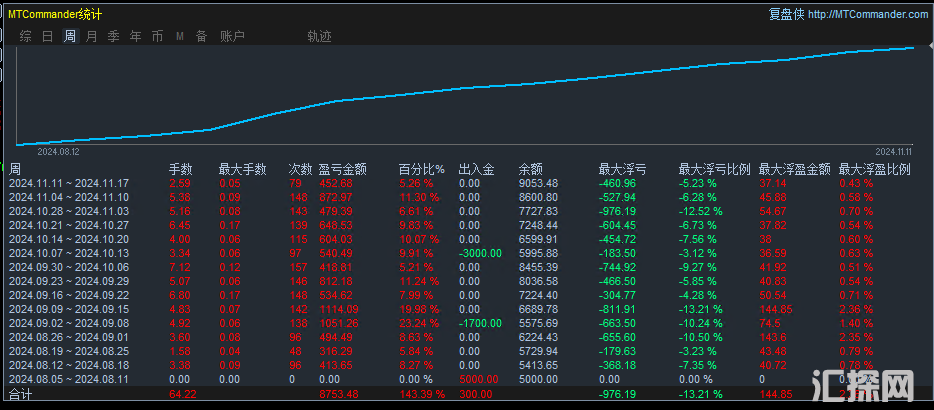Open the 账户 account tab
934x410 pixels.
pos(232,36)
